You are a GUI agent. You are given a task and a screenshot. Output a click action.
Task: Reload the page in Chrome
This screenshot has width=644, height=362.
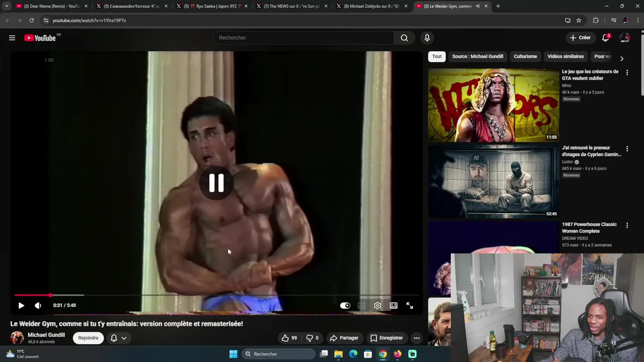pos(31,20)
